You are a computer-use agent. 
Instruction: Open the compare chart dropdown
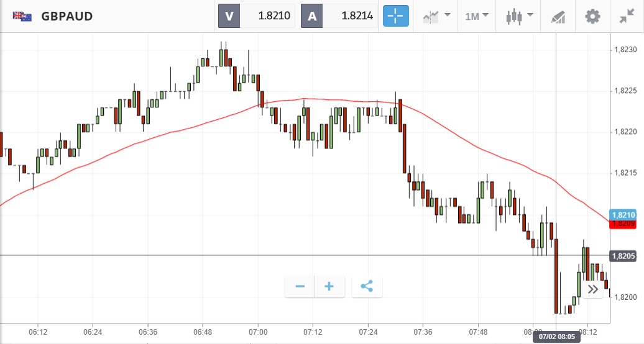click(x=436, y=16)
